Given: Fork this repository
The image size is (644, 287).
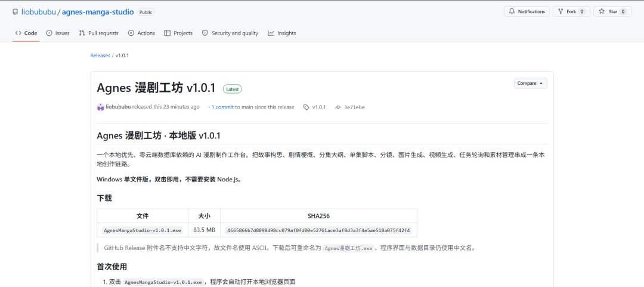Looking at the screenshot, I should (x=571, y=11).
